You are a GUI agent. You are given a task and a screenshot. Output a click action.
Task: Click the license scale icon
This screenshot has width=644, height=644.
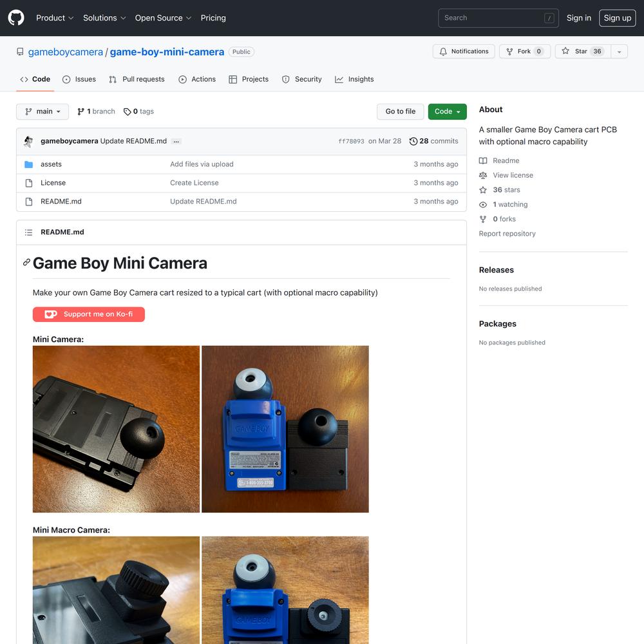pos(483,175)
